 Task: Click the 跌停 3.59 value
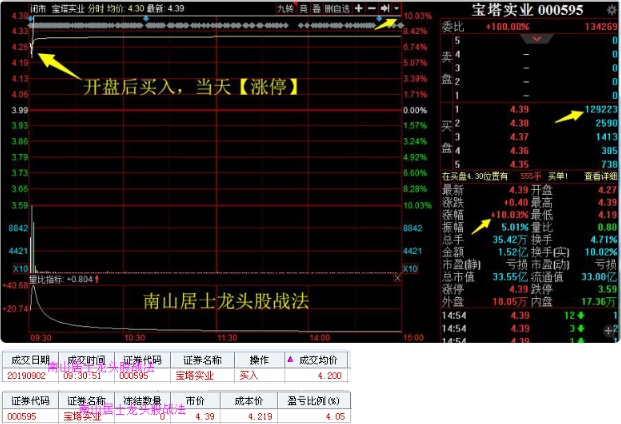pyautogui.click(x=608, y=289)
